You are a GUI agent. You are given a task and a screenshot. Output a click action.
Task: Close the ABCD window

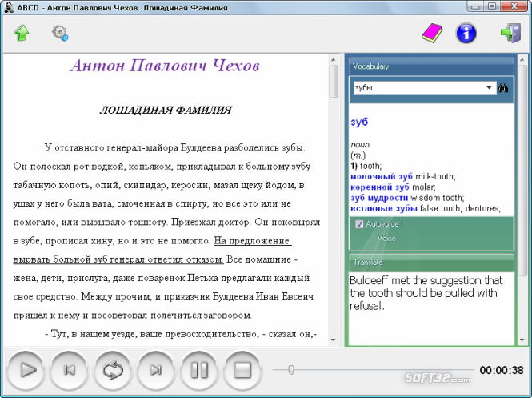(514, 6)
